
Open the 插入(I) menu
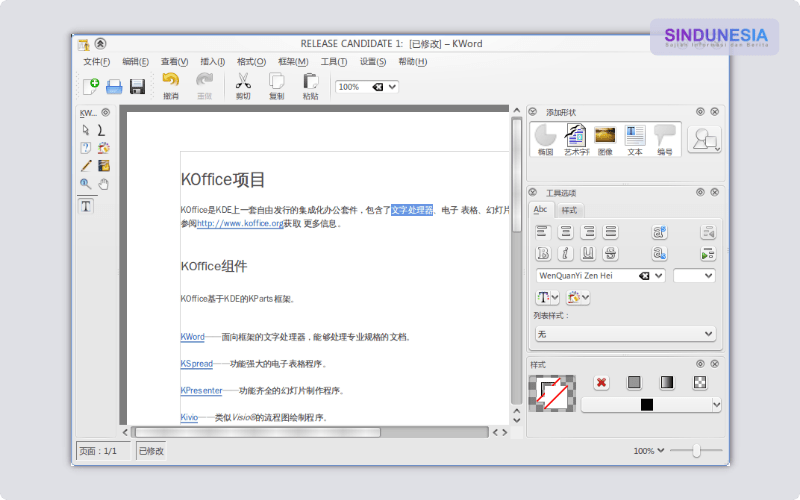tap(213, 62)
